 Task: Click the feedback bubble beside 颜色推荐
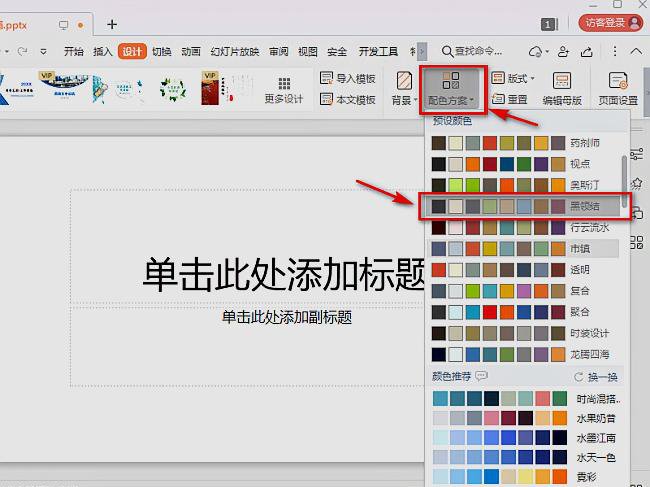tap(481, 376)
